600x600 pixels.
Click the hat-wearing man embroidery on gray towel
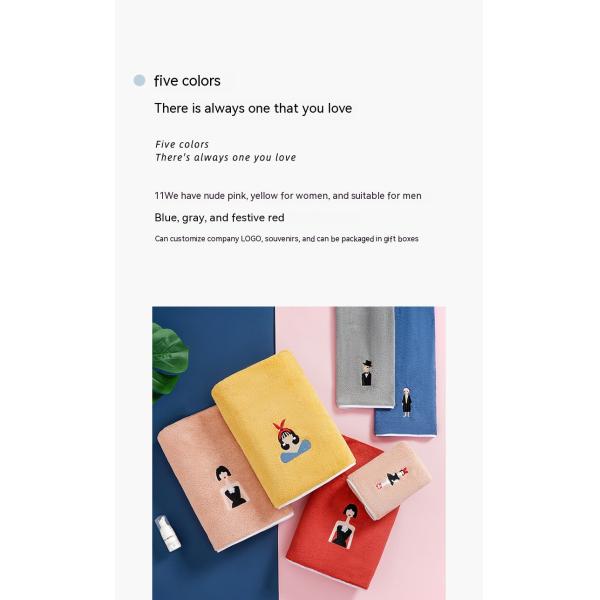(367, 373)
